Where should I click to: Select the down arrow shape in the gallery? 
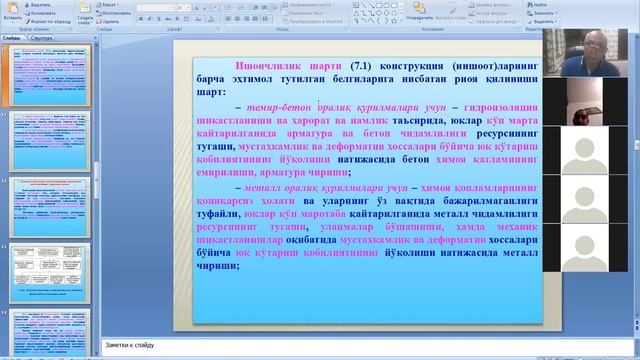pyautogui.click(x=387, y=13)
